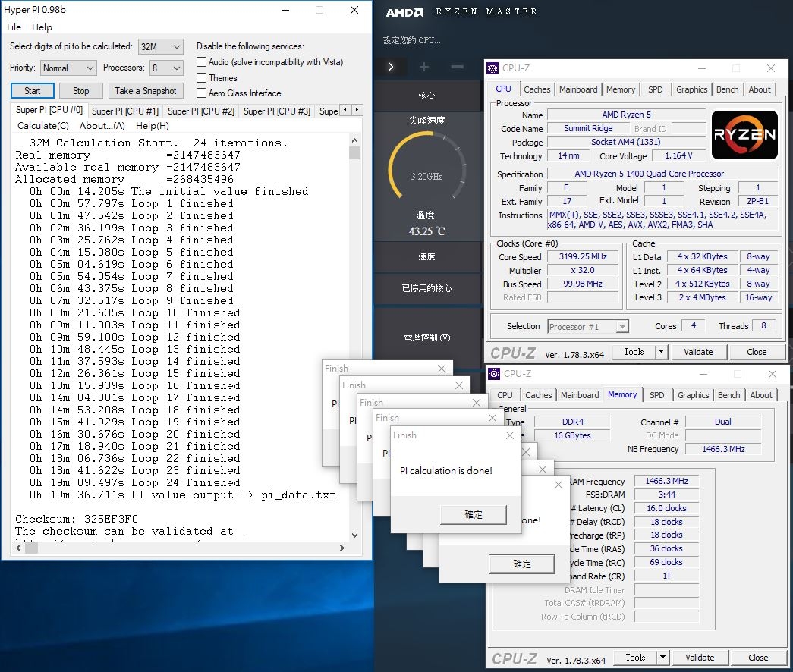Open the pi digits dropdown showing 32M
Image resolution: width=793 pixels, height=672 pixels.
[x=160, y=46]
